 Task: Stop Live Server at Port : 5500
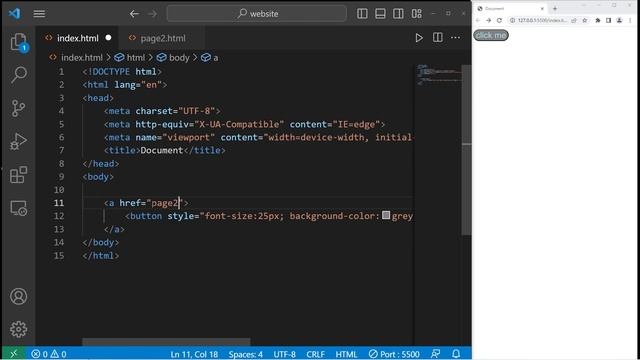[x=394, y=354]
